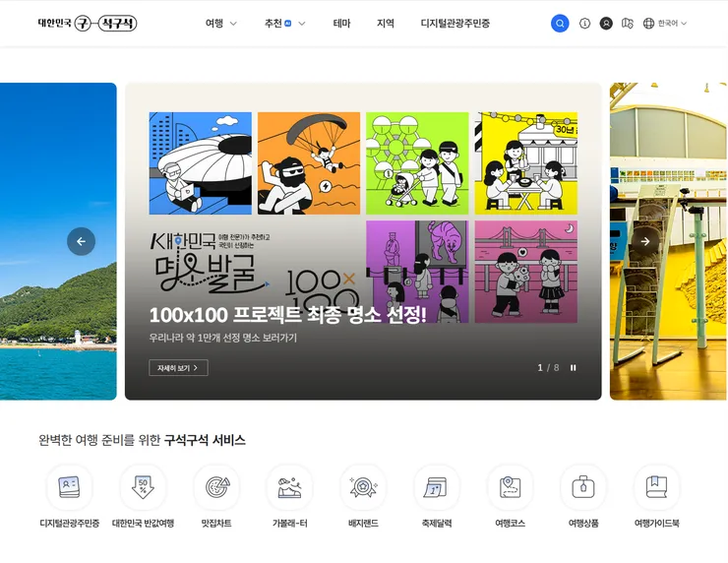This screenshot has height=563, width=728.
Task: Open the 대한민국 반값여행 discount icon
Action: click(143, 487)
